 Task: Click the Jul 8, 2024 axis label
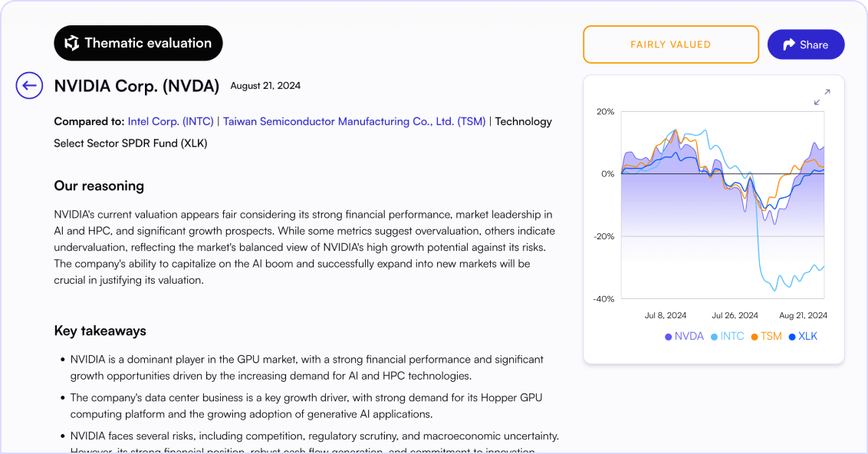pos(666,315)
